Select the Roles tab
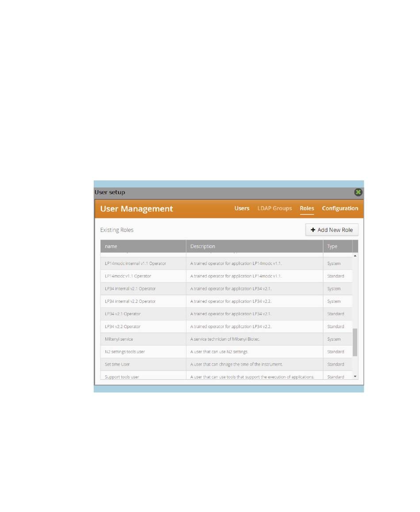 click(x=307, y=208)
